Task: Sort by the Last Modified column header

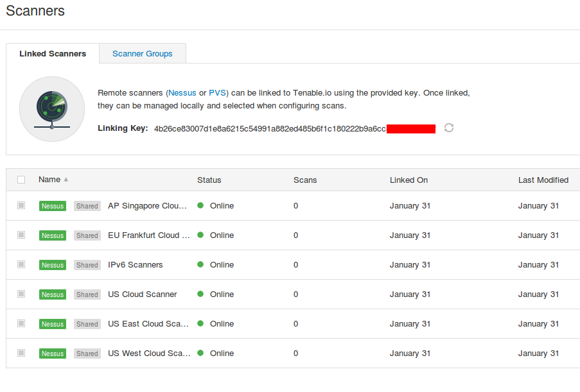Action: (543, 180)
